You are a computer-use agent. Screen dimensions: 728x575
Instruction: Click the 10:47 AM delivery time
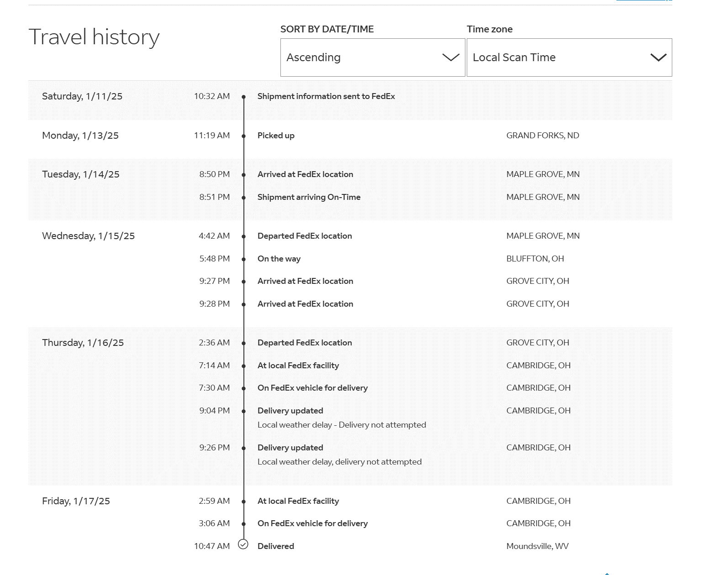[x=212, y=546]
